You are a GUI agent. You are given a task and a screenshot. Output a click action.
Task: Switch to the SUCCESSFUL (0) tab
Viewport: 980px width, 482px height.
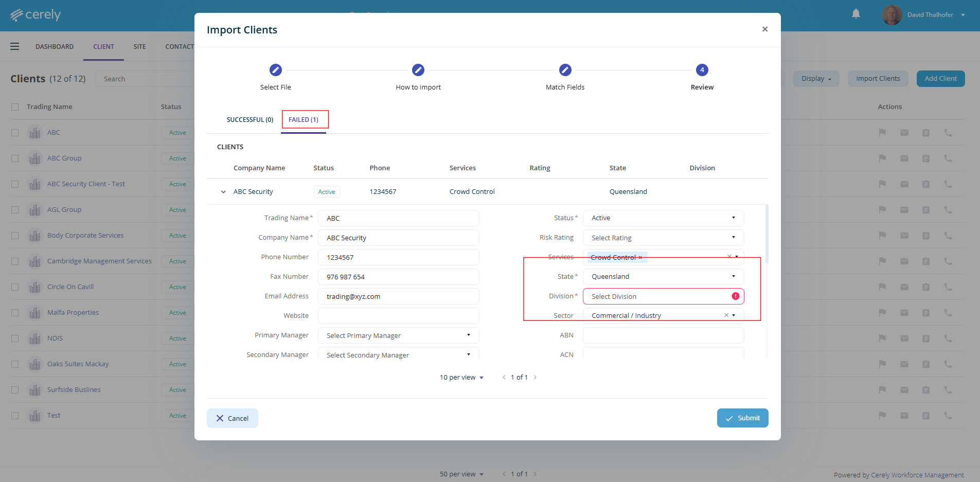coord(250,120)
